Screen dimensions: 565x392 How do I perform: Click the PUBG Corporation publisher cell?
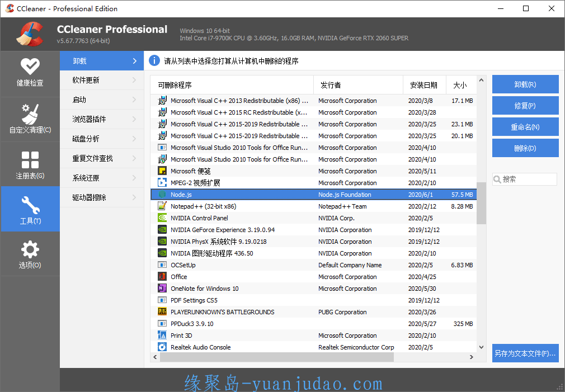(342, 312)
